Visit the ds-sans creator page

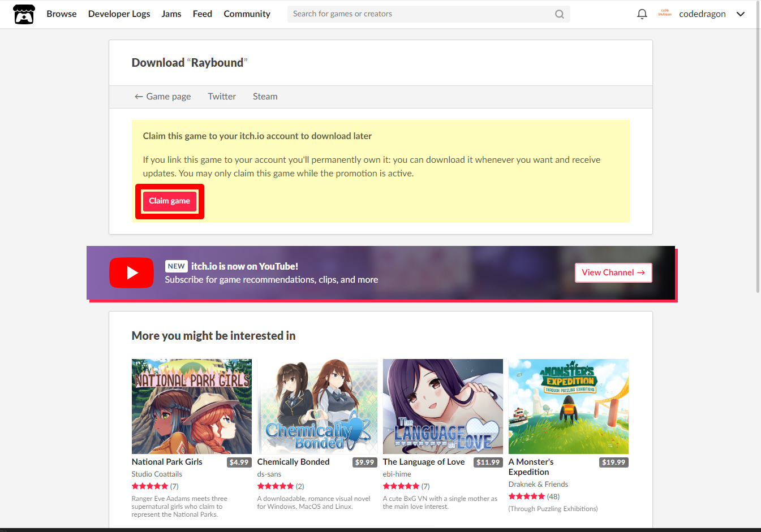click(x=269, y=474)
